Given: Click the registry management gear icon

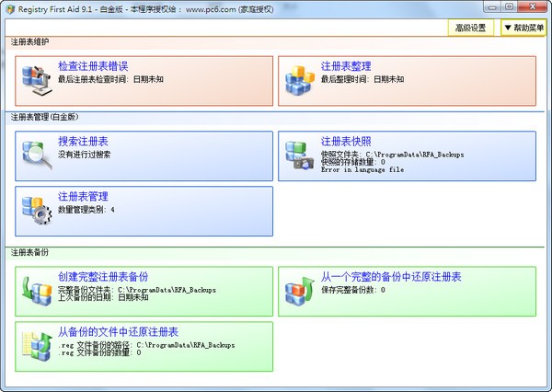Looking at the screenshot, I should coord(37,211).
